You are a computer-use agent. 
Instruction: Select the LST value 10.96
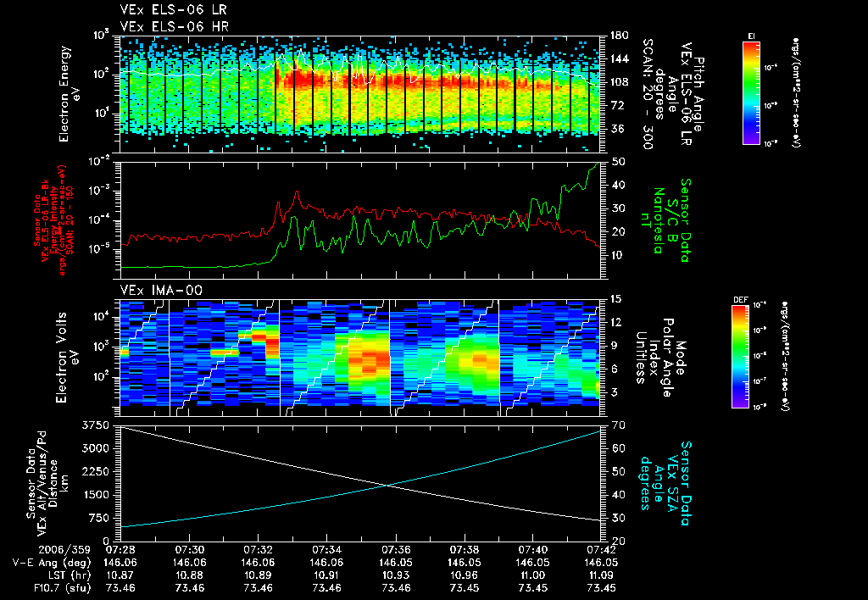point(465,575)
